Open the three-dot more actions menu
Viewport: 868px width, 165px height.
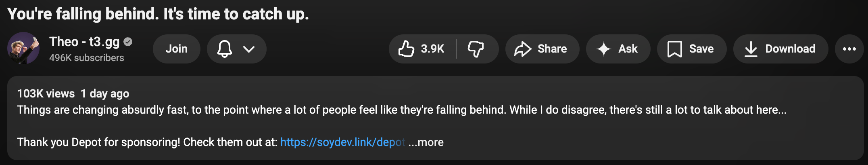pos(849,49)
